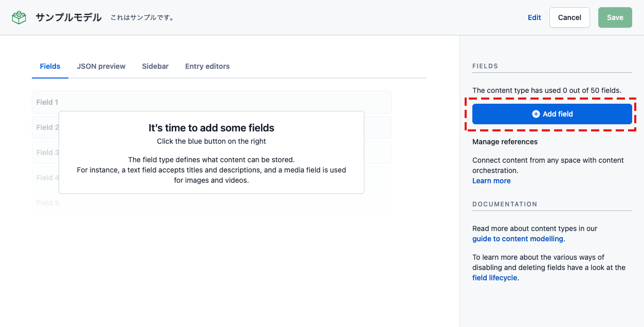Click the 'It's time to add some fields' dialog

coord(211,152)
